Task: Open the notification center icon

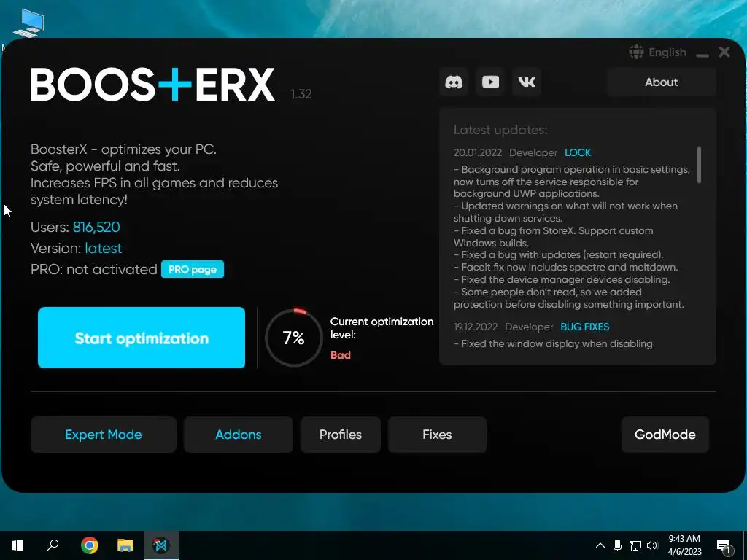Action: click(724, 547)
